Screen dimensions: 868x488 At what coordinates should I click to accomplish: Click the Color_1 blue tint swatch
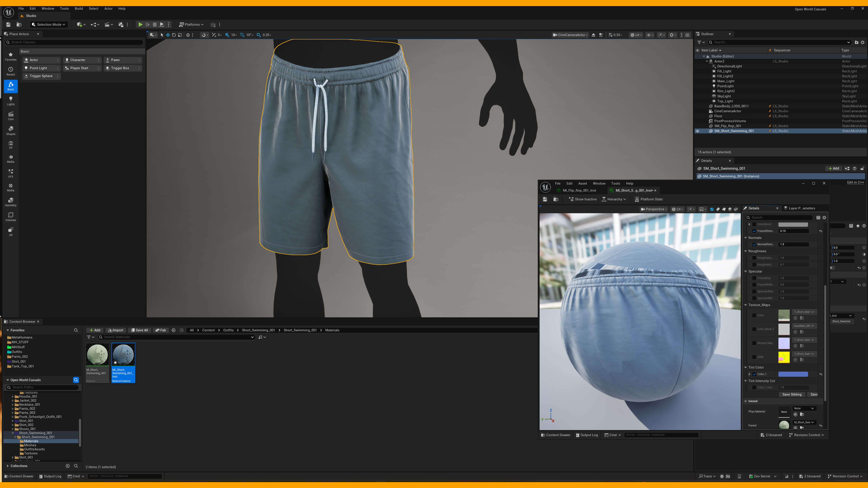pyautogui.click(x=793, y=374)
